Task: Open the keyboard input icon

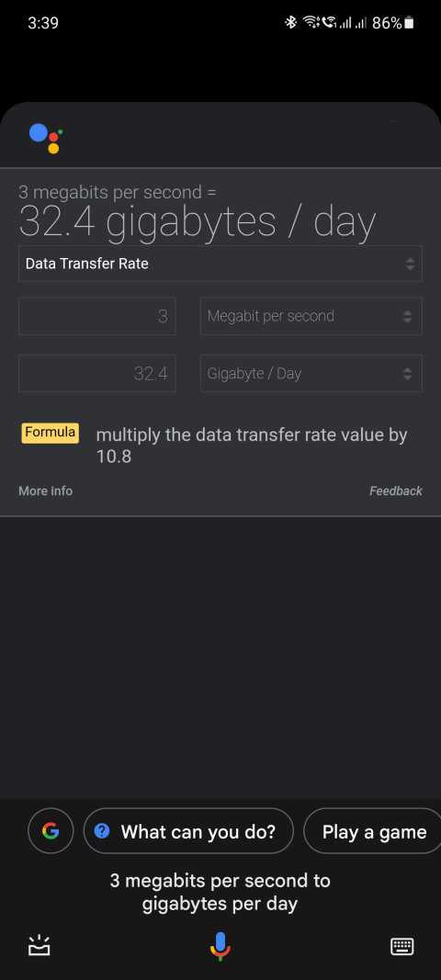Action: click(401, 946)
